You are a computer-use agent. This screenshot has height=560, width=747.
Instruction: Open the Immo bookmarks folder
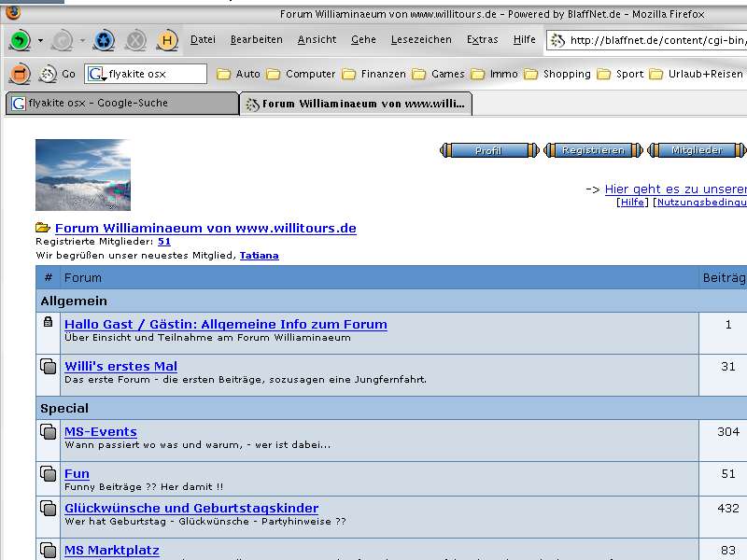[495, 74]
